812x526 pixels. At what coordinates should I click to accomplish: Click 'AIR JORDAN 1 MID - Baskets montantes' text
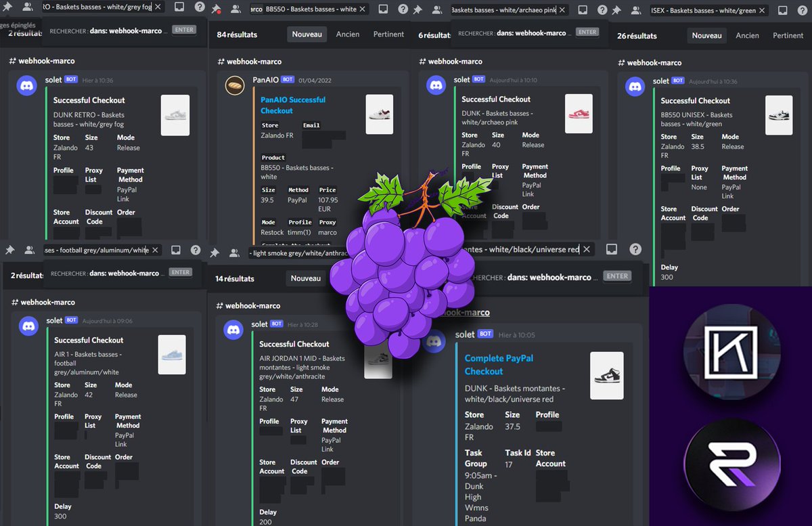tap(302, 363)
